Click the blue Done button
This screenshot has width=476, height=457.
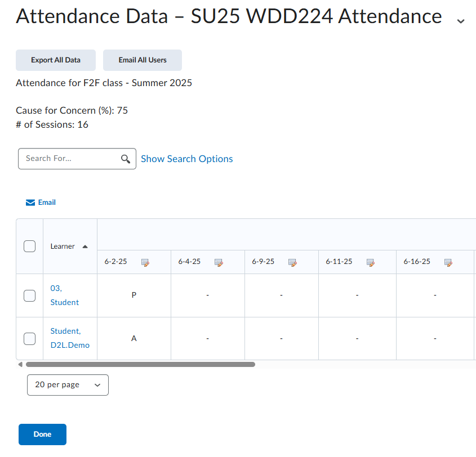pos(42,434)
